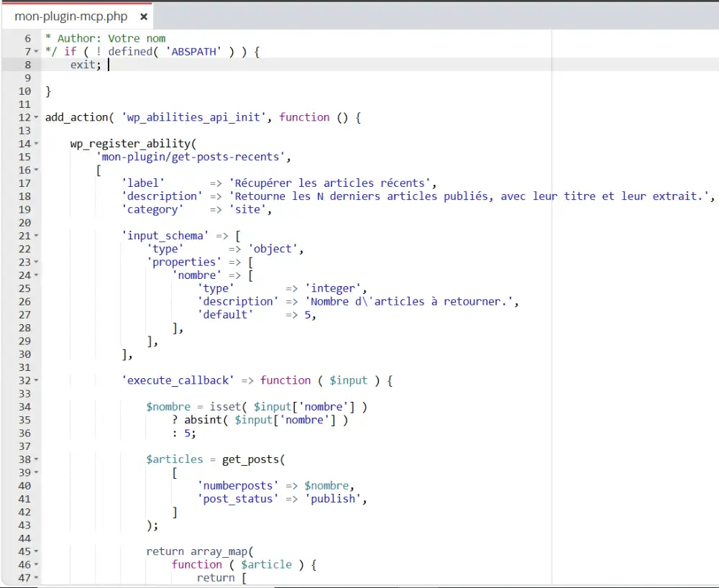Collapse the code block at line 7
Screen dimensions: 719x588
coord(36,52)
